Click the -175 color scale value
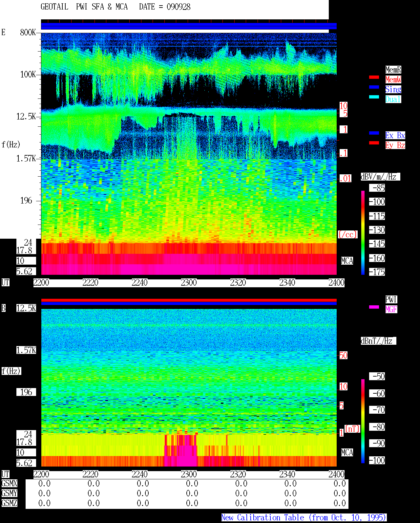 [377, 272]
